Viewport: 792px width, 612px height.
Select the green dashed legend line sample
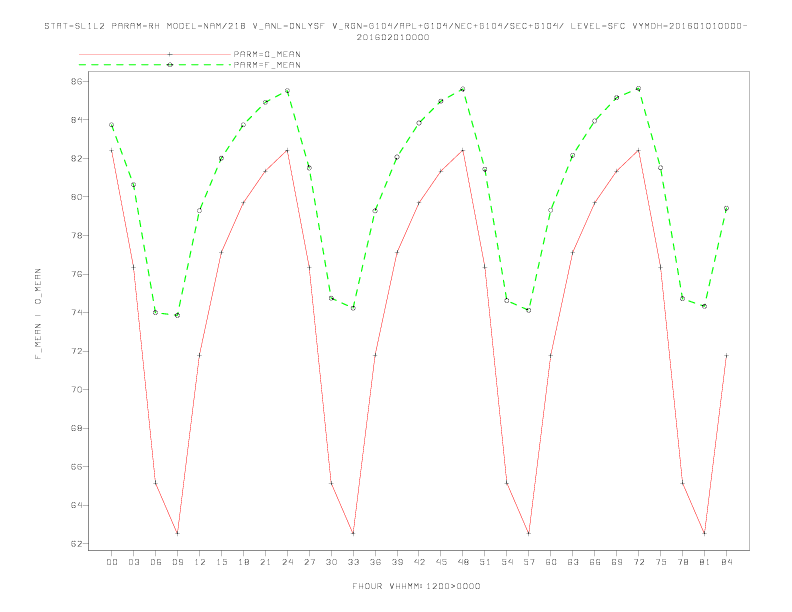tap(155, 65)
